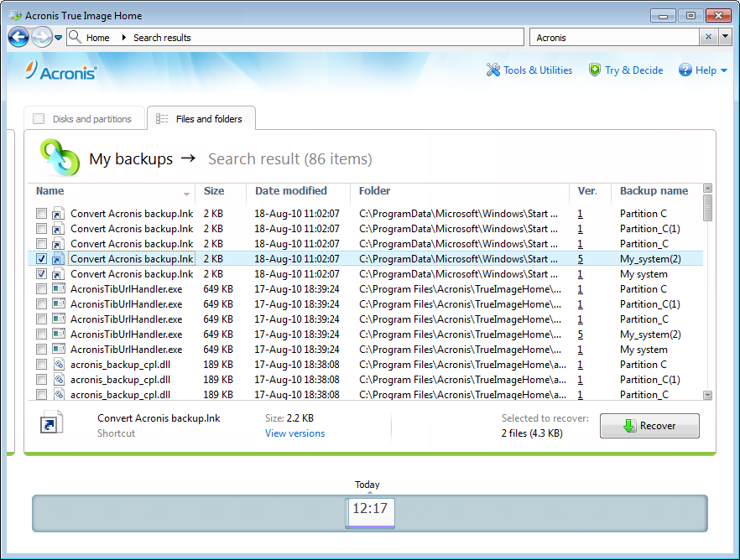Image resolution: width=740 pixels, height=560 pixels.
Task: Open navigation history dropdown arrow
Action: 58,37
